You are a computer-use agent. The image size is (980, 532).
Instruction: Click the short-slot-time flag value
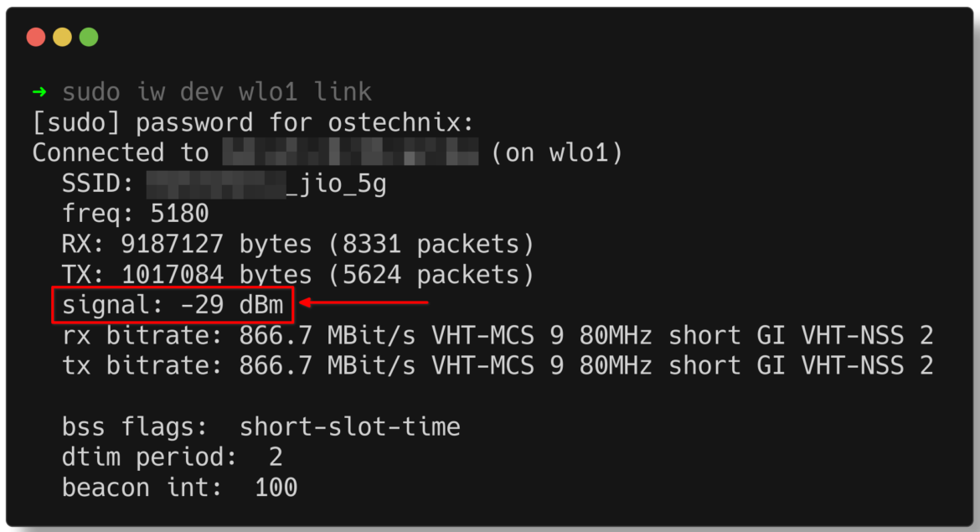pos(350,426)
